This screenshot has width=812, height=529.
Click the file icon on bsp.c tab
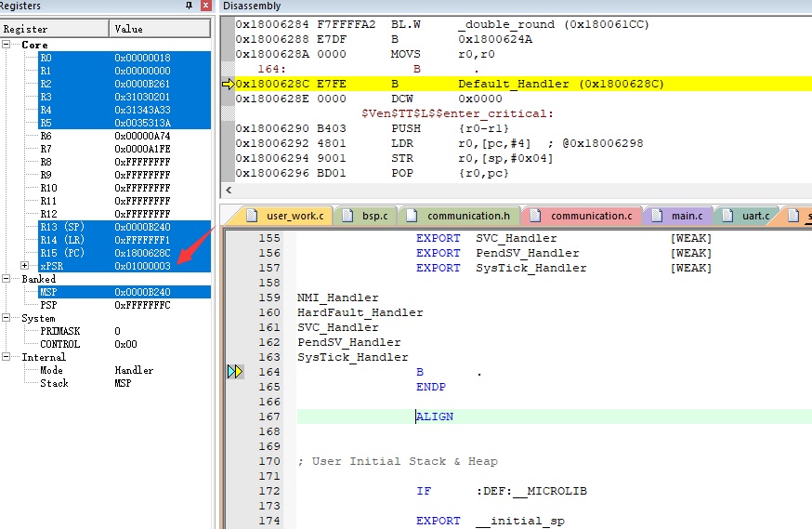347,216
